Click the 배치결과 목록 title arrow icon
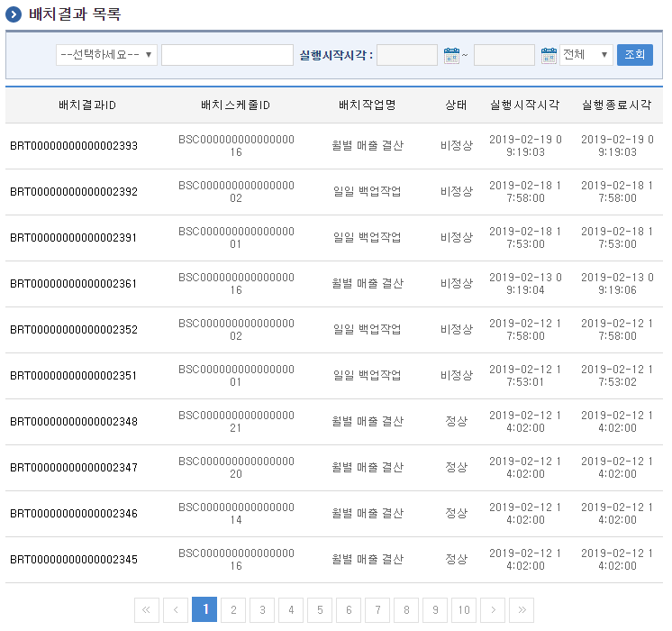Image resolution: width=672 pixels, height=631 pixels. (14, 14)
